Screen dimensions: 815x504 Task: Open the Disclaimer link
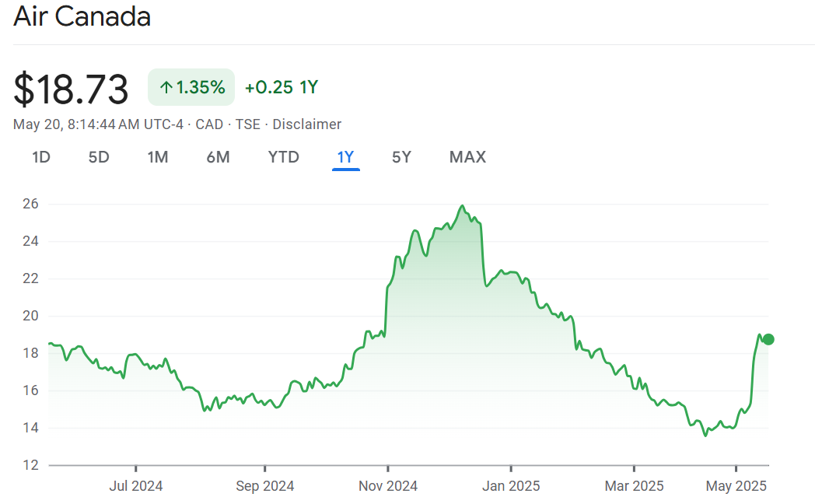[x=306, y=124]
